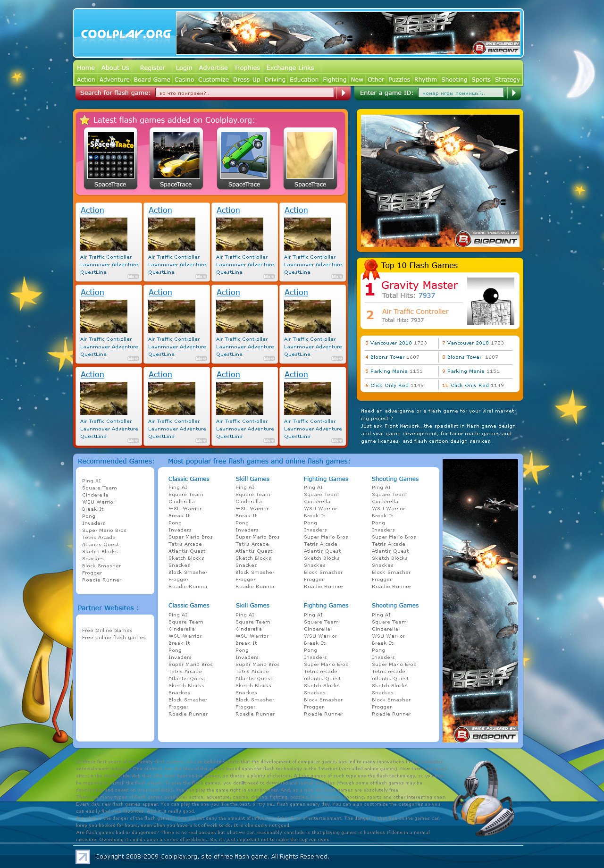
Task: Open the Home menu item
Action: pos(86,68)
